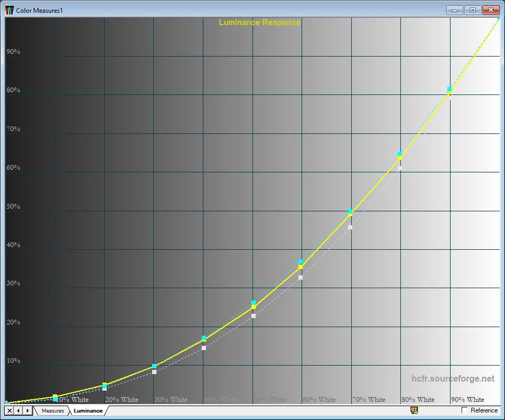Switch to the Measures tab
Image resolution: width=505 pixels, height=420 pixels.
click(x=53, y=410)
